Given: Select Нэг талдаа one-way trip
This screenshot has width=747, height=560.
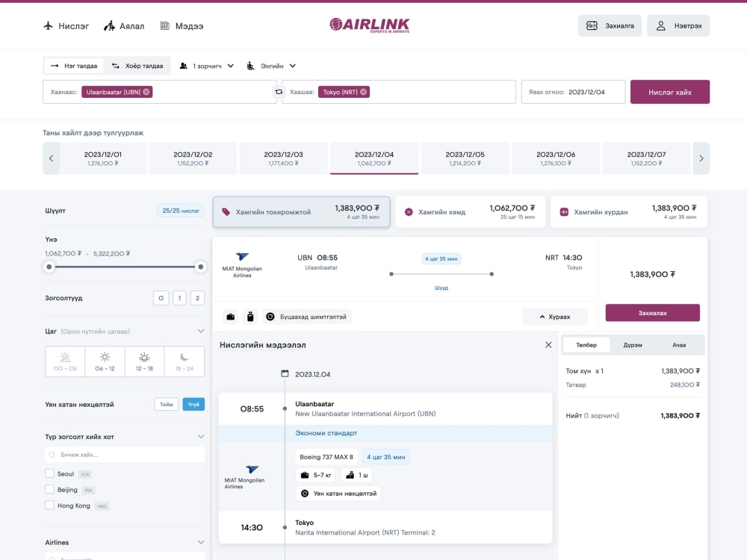Looking at the screenshot, I should [74, 66].
